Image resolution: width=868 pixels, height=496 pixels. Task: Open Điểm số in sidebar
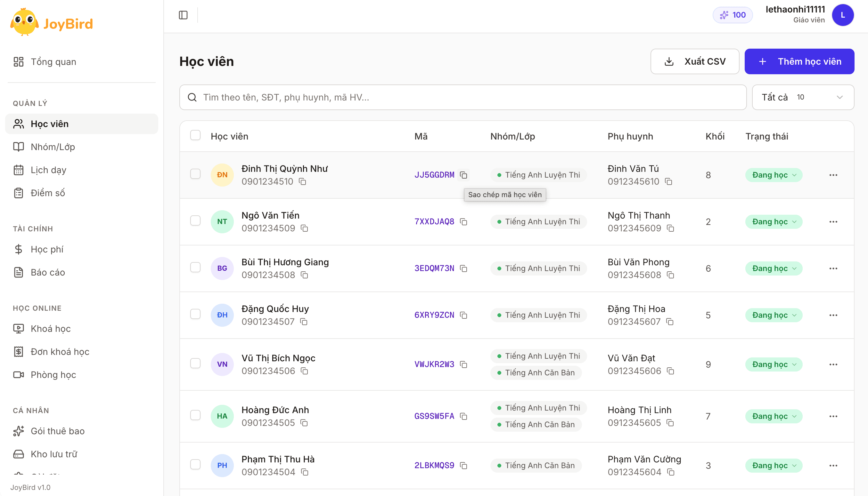coord(81,193)
